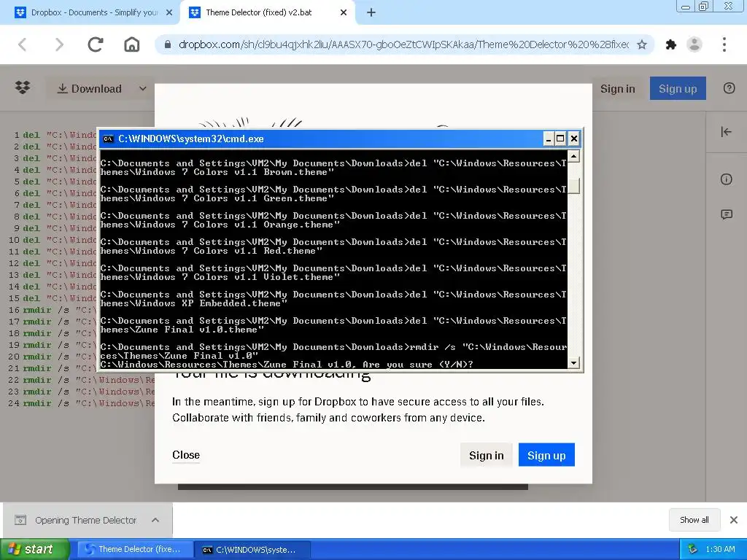Click the cmd window scrollbar thumb
Screen dimensions: 747x560
[x=573, y=186]
